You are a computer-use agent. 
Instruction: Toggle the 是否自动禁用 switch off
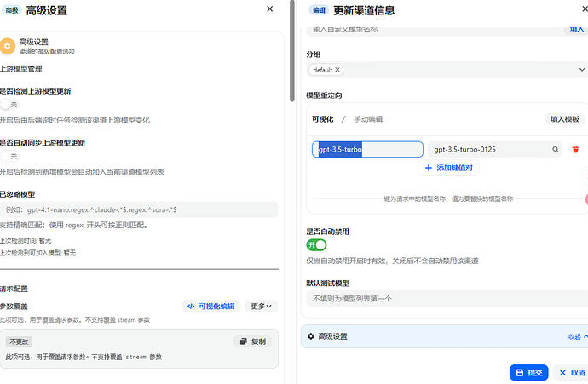pyautogui.click(x=316, y=245)
